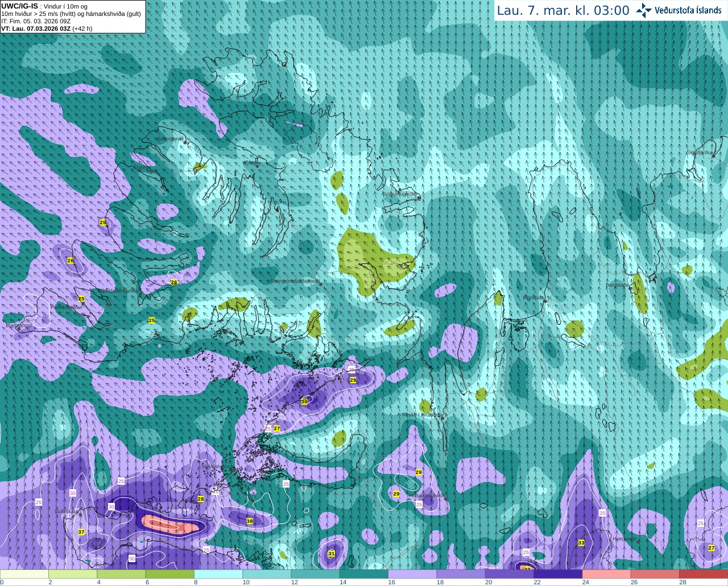The image size is (728, 586).
Task: Click the Gufuskálar station label
Action: 66,511
